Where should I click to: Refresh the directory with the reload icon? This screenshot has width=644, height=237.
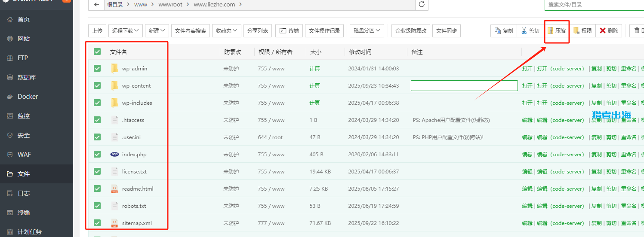coord(422,4)
